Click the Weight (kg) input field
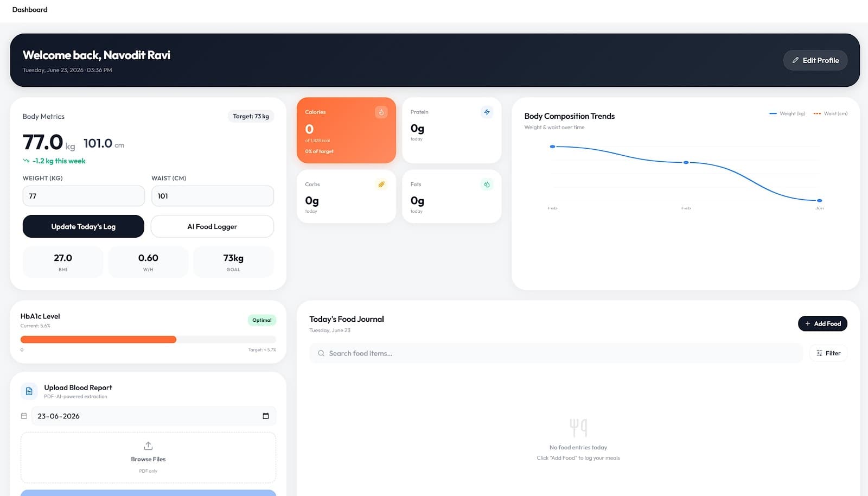 pyautogui.click(x=84, y=196)
